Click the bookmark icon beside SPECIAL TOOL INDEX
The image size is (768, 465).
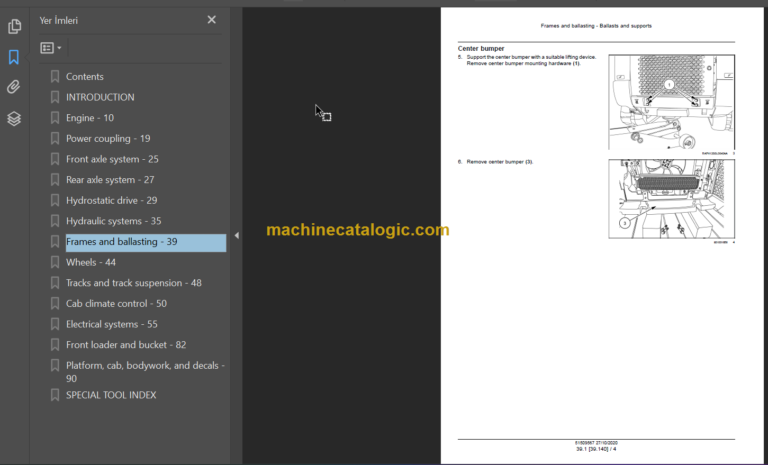pos(55,395)
